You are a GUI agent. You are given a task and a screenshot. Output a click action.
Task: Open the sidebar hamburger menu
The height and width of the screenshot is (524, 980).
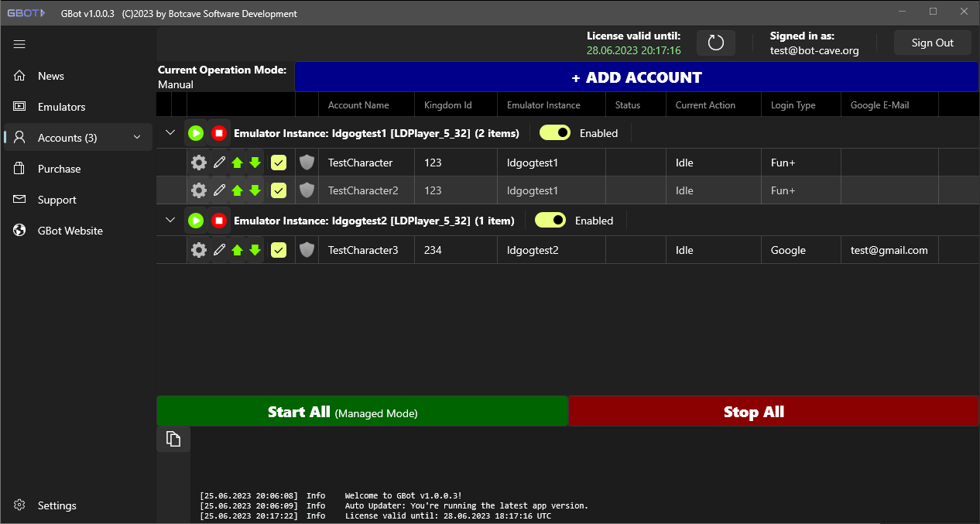point(19,44)
